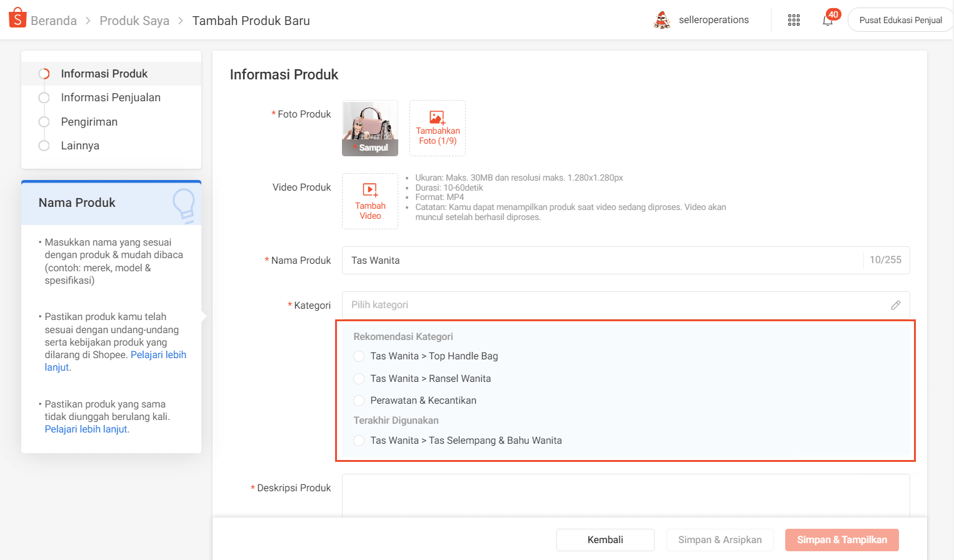Click the selleroperations avatar icon
Image resolution: width=954 pixels, height=560 pixels.
tap(661, 20)
